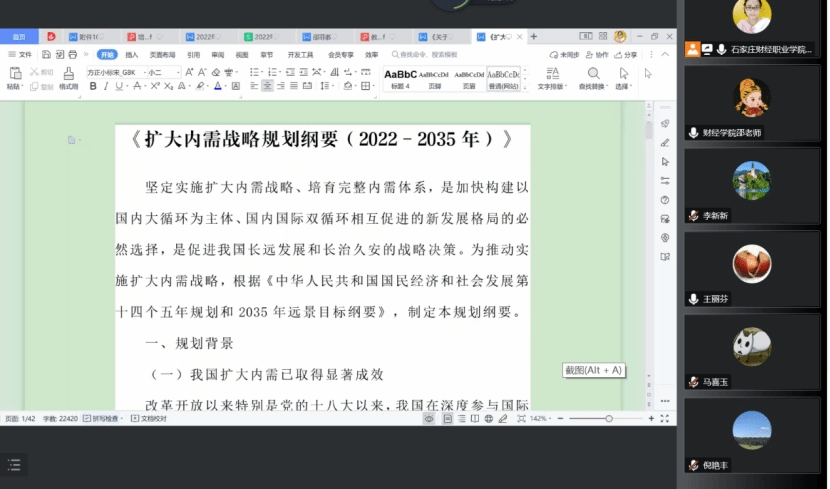The image size is (830, 489).
Task: Switch to the 插入 ribbon tab
Action: pos(132,55)
